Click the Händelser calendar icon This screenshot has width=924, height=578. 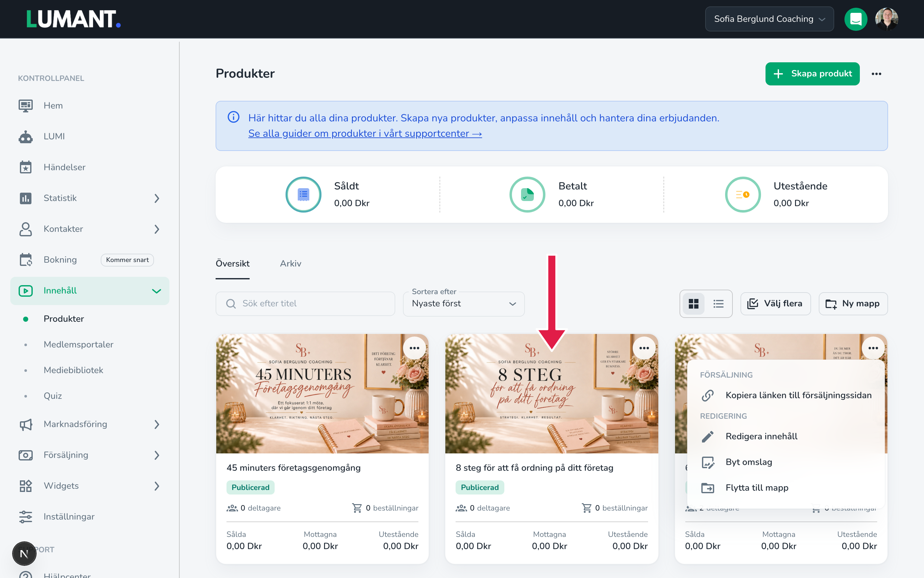(x=26, y=167)
